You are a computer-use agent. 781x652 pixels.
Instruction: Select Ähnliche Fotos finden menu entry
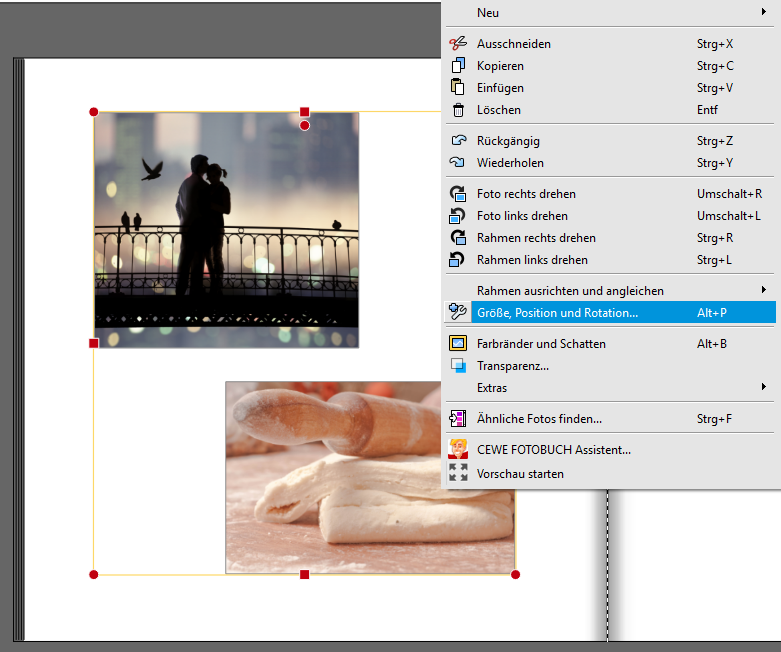pyautogui.click(x=539, y=419)
